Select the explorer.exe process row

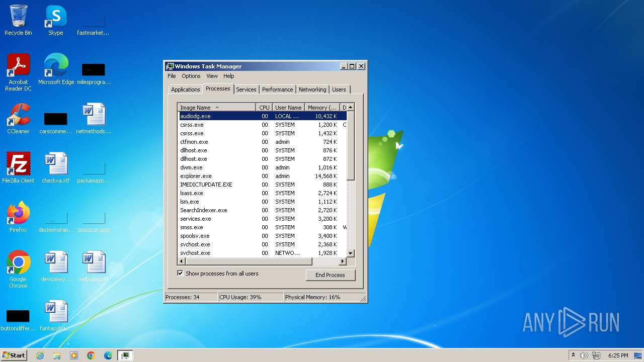coord(262,176)
